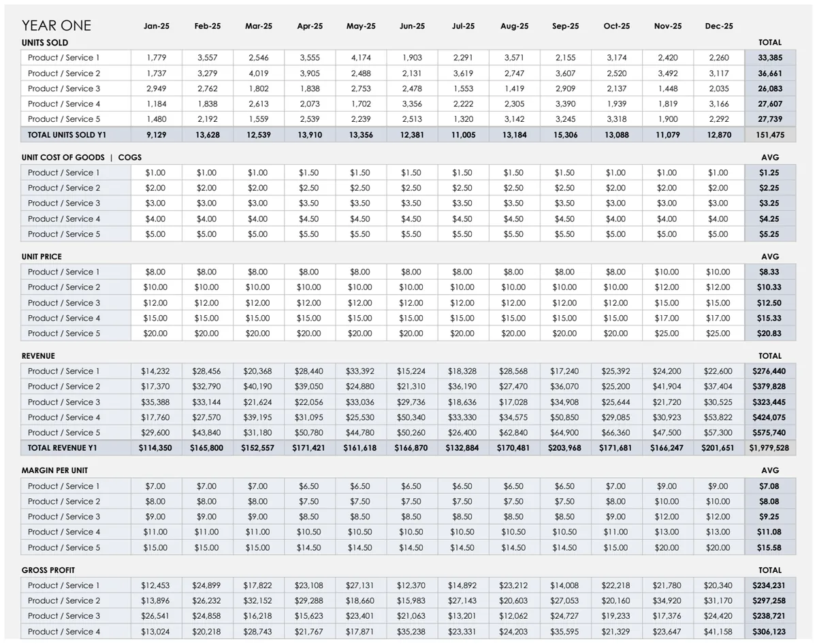Click the GROSS PROFIT section heading
Screen dimensions: 817x644
pos(48,570)
